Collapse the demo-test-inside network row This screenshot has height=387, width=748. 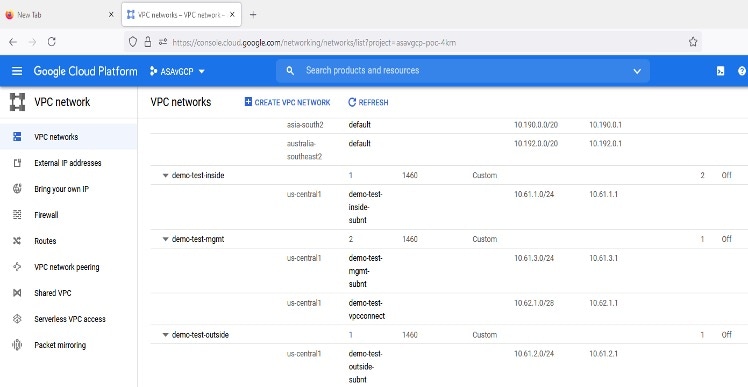[x=166, y=176]
